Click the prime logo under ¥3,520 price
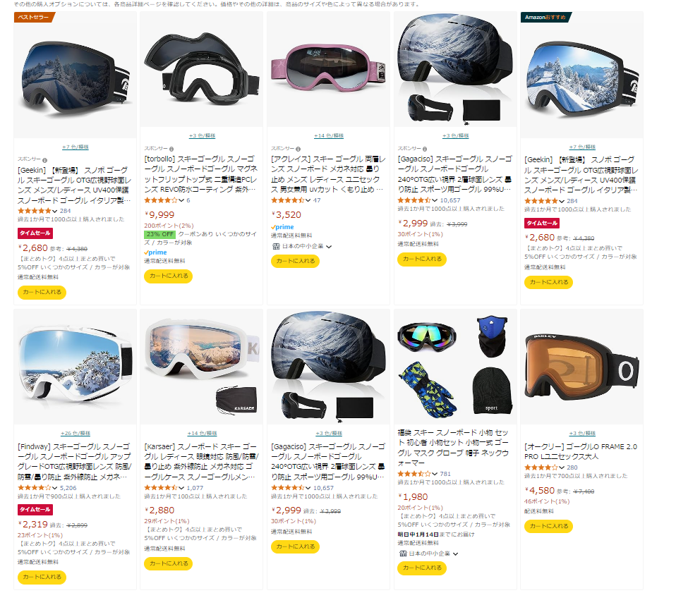 [282, 227]
